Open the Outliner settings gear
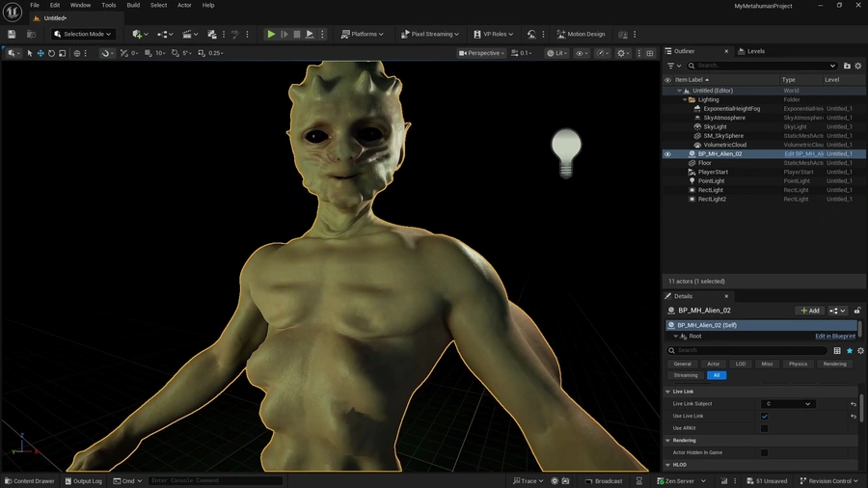Viewport: 868px width, 488px height. (858, 66)
